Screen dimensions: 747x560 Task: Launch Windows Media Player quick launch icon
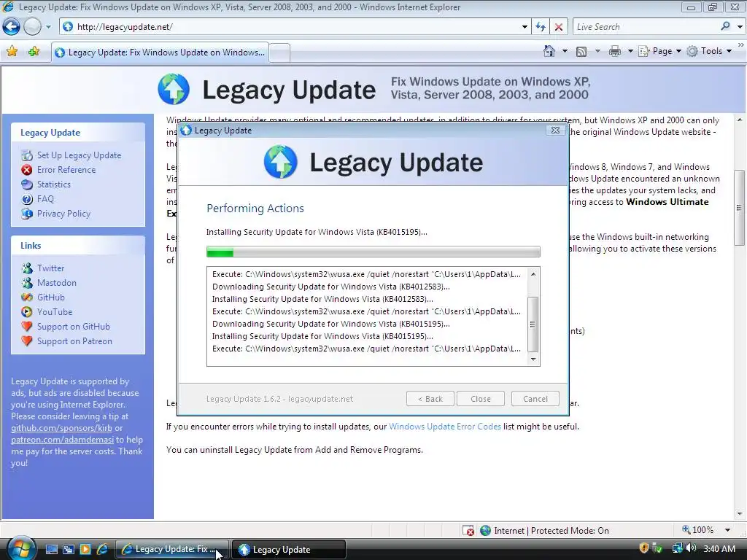point(85,549)
